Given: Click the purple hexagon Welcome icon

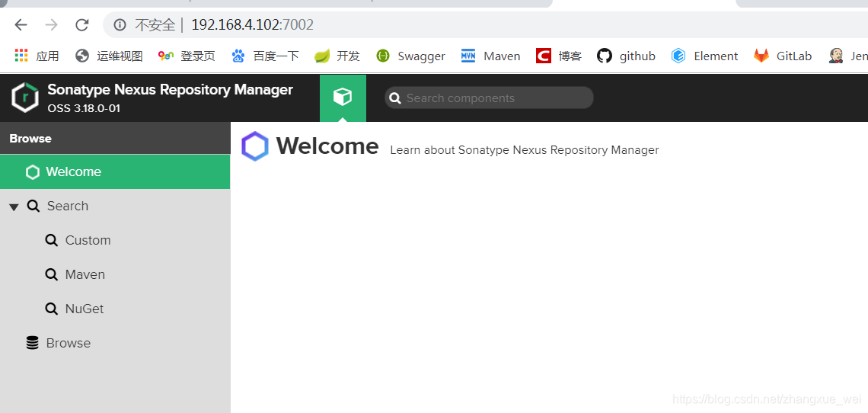Looking at the screenshot, I should pos(255,146).
